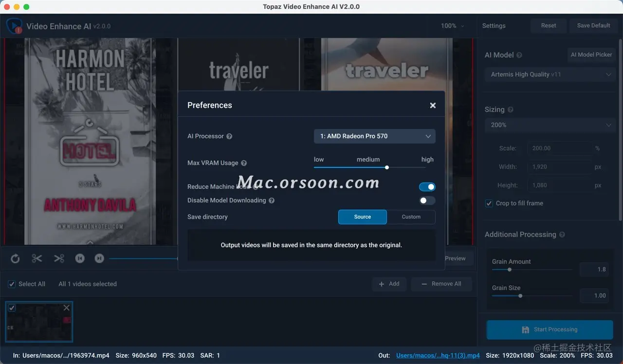
Task: Click the input Size 960x540 status text
Action: (136, 355)
